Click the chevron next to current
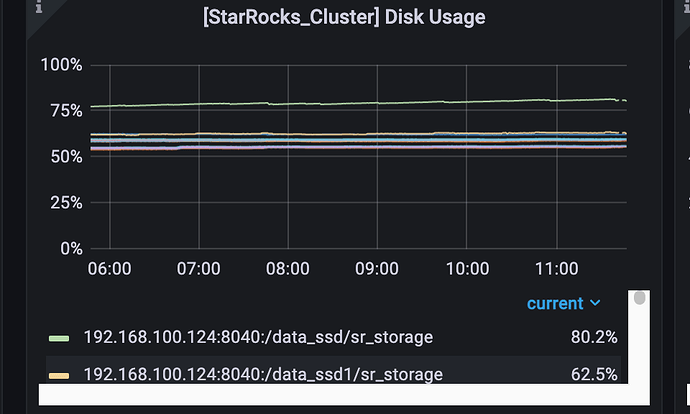Viewport: 690px width, 414px height. pos(595,303)
